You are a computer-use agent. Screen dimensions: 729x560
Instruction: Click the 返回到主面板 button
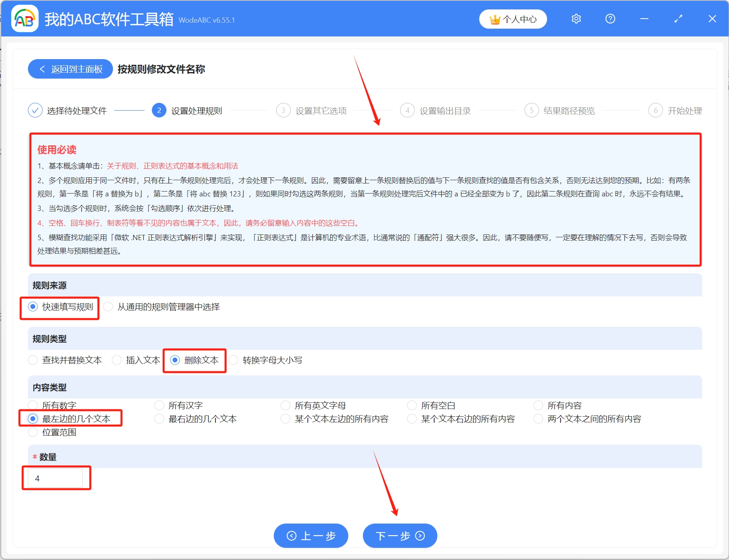click(70, 69)
